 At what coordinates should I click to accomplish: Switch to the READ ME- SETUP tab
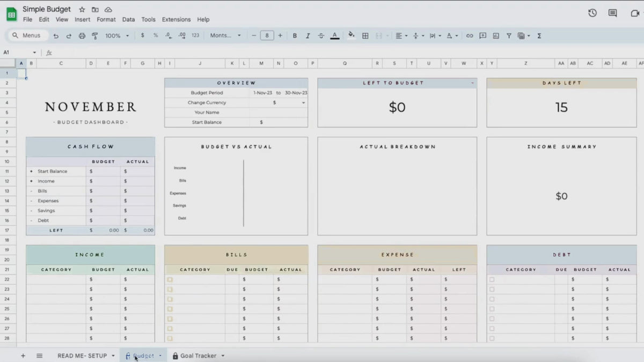(82, 356)
